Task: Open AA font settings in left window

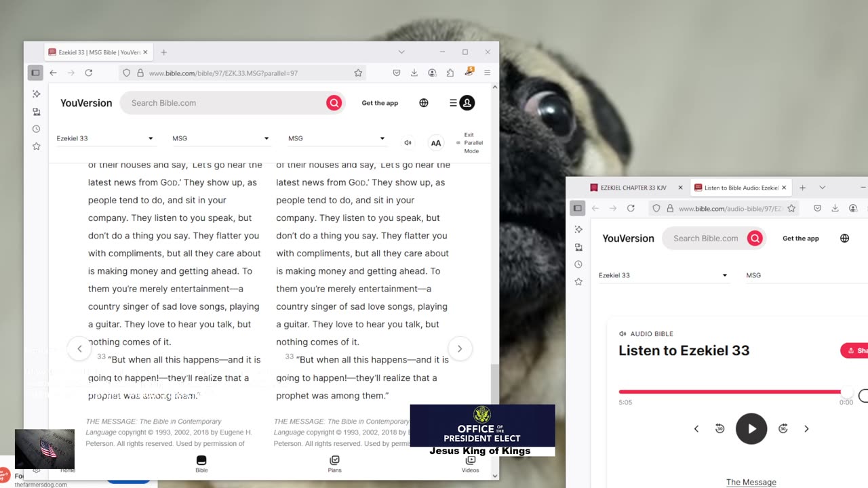Action: [x=436, y=143]
